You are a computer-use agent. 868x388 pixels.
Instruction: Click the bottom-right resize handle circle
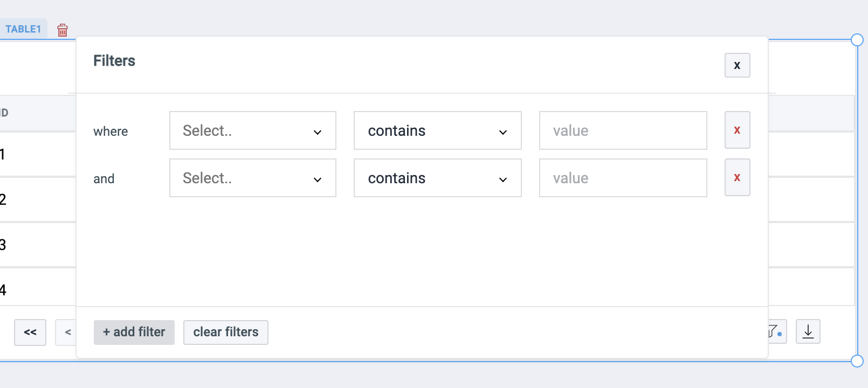[x=856, y=361]
